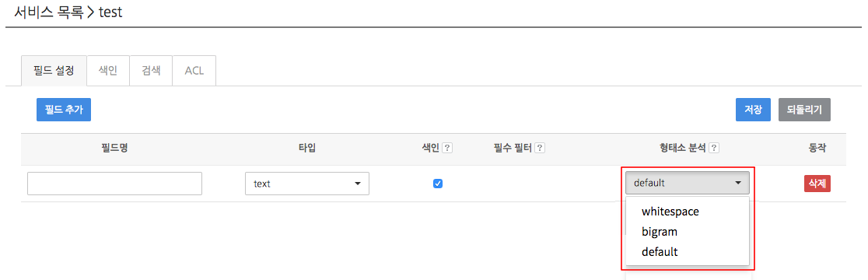868x280 pixels.
Task: Click the 되돌리기 button
Action: [804, 110]
